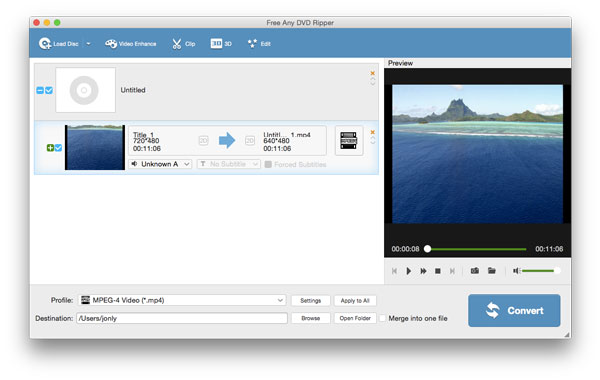The image size is (600, 380).
Task: Move Title_1 down in the list
Action: tap(373, 143)
